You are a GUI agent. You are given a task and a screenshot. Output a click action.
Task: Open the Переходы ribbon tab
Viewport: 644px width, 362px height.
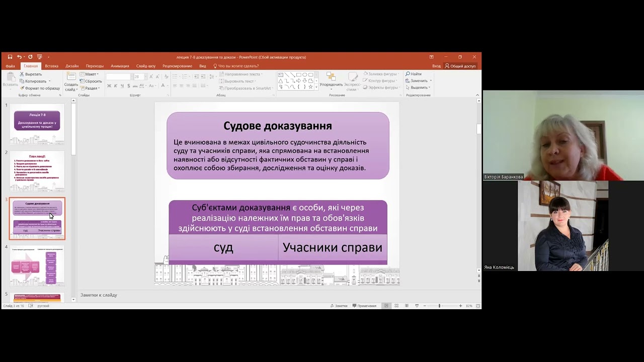pyautogui.click(x=95, y=66)
